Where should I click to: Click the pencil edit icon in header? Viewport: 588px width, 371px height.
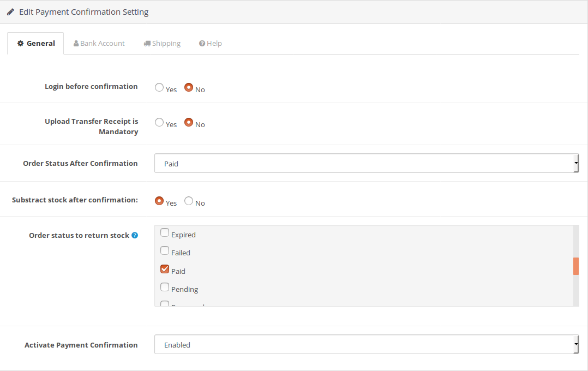(10, 12)
